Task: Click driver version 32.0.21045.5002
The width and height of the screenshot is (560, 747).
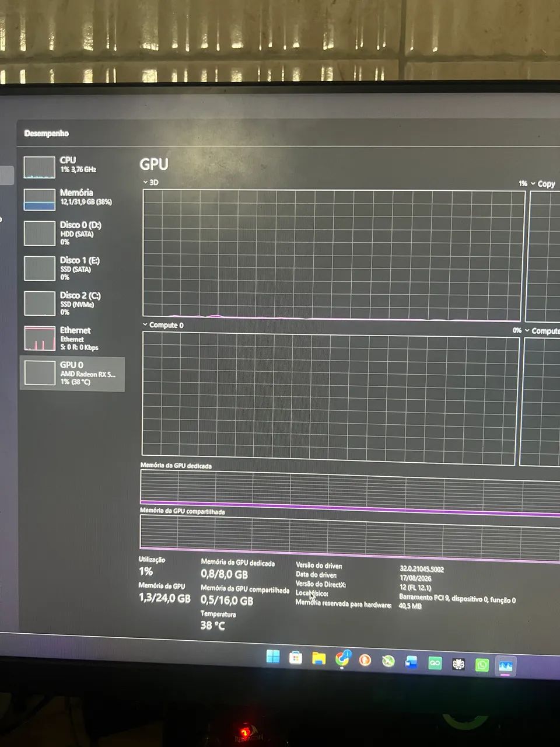Action: 422,569
